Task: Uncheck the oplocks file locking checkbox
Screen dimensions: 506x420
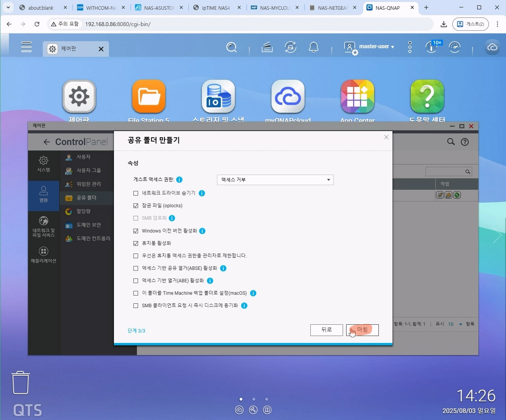Action: pyautogui.click(x=136, y=206)
